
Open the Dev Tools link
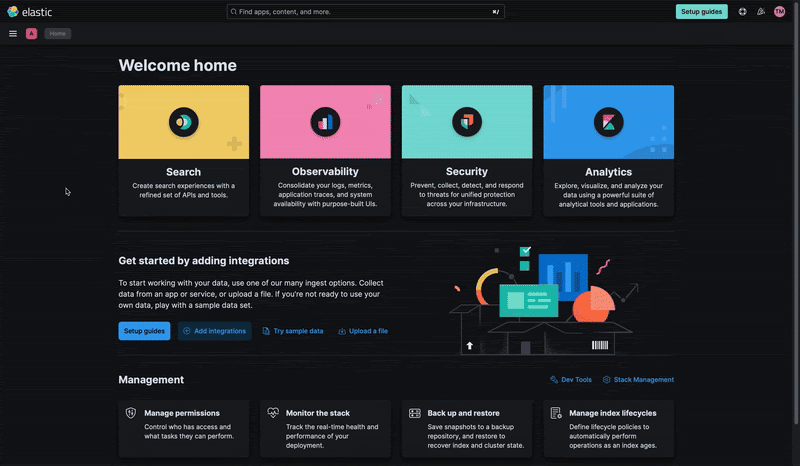click(x=571, y=380)
